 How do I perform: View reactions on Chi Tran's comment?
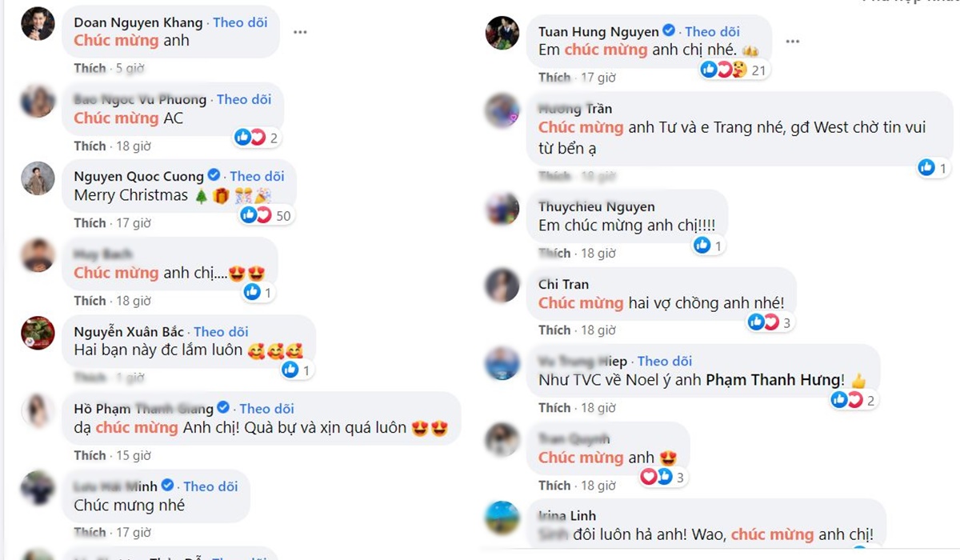coord(770,322)
